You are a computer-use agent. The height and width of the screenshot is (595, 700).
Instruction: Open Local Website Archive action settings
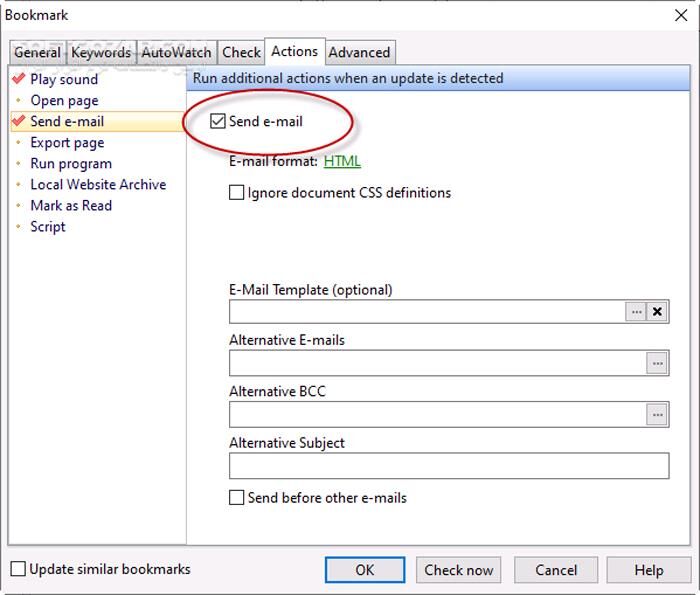point(98,185)
